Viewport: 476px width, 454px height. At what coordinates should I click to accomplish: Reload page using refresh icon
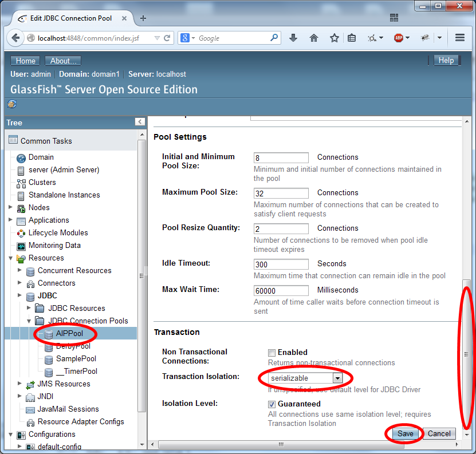tap(167, 38)
